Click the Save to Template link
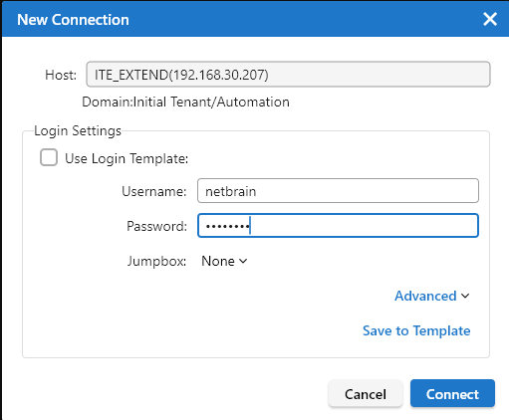This screenshot has height=420, width=509. [x=416, y=330]
